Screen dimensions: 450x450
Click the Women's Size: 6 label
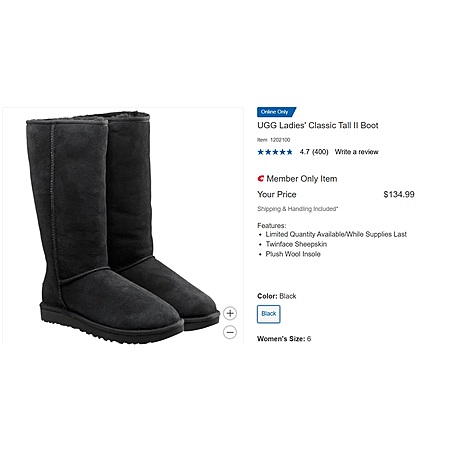point(284,339)
